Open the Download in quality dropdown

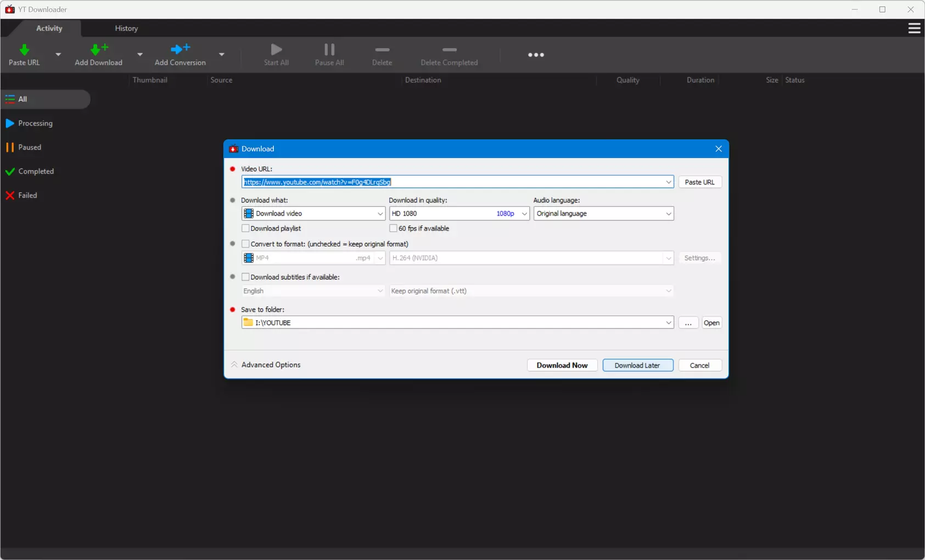point(459,214)
